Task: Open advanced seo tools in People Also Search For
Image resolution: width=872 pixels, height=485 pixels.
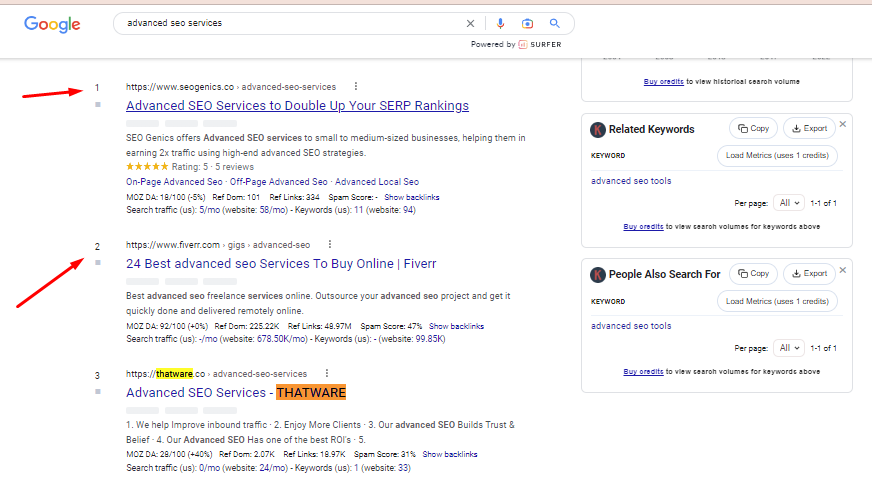Action: click(x=631, y=326)
